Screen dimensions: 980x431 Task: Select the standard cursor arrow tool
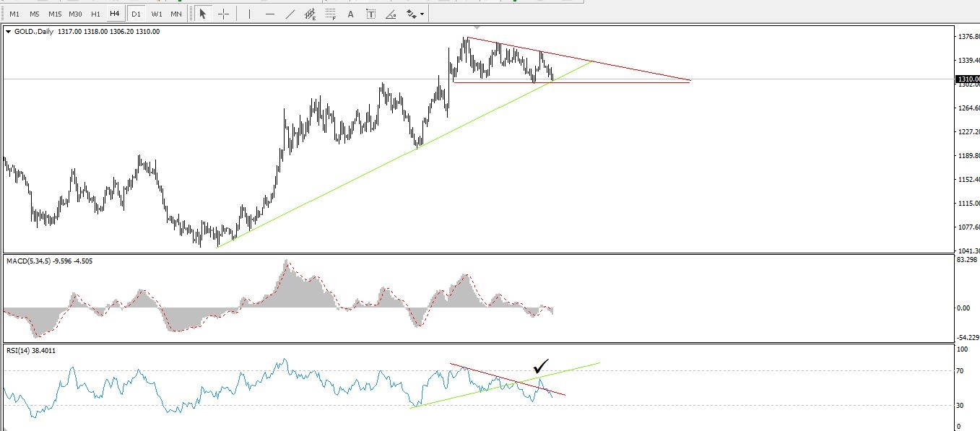(x=203, y=14)
